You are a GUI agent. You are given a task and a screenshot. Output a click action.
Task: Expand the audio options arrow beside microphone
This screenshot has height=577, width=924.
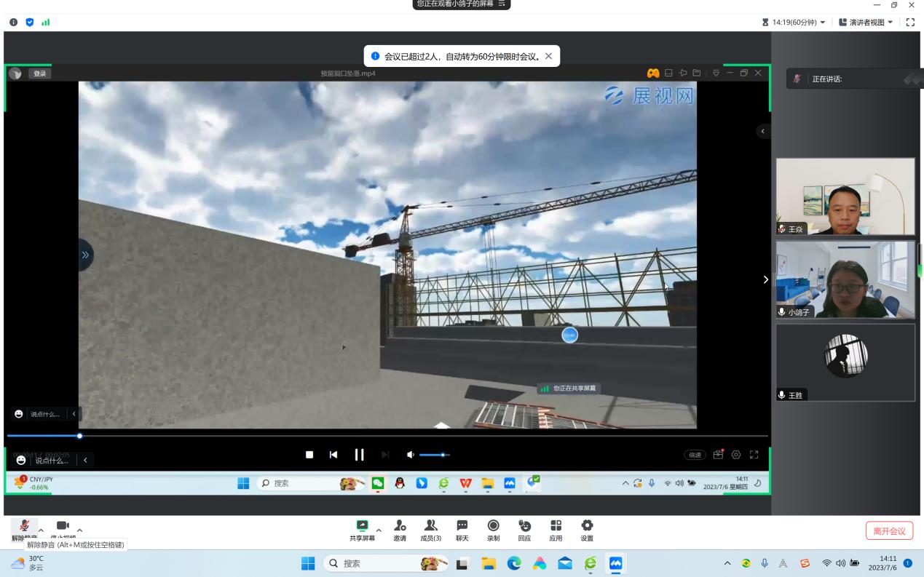[41, 530]
